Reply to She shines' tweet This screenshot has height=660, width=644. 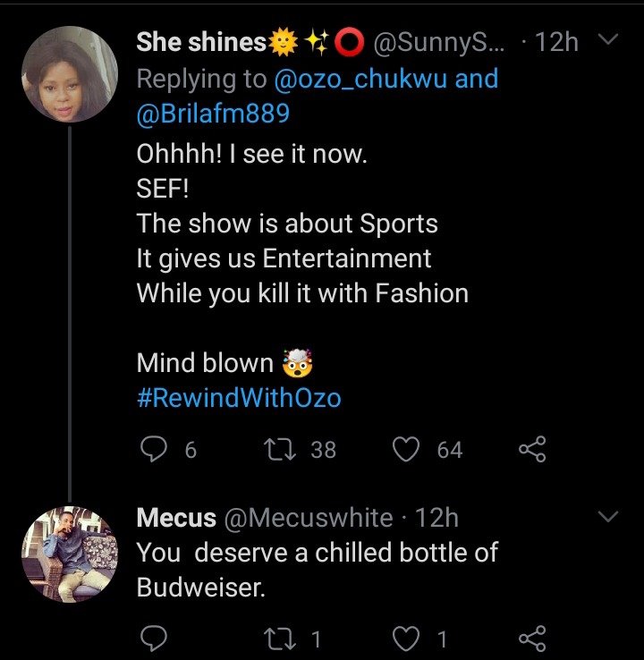pyautogui.click(x=156, y=449)
